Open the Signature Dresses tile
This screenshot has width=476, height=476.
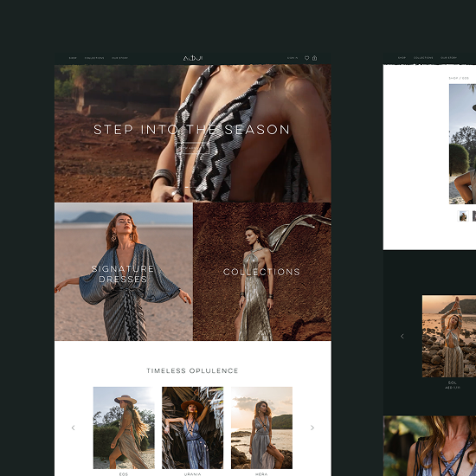[124, 272]
